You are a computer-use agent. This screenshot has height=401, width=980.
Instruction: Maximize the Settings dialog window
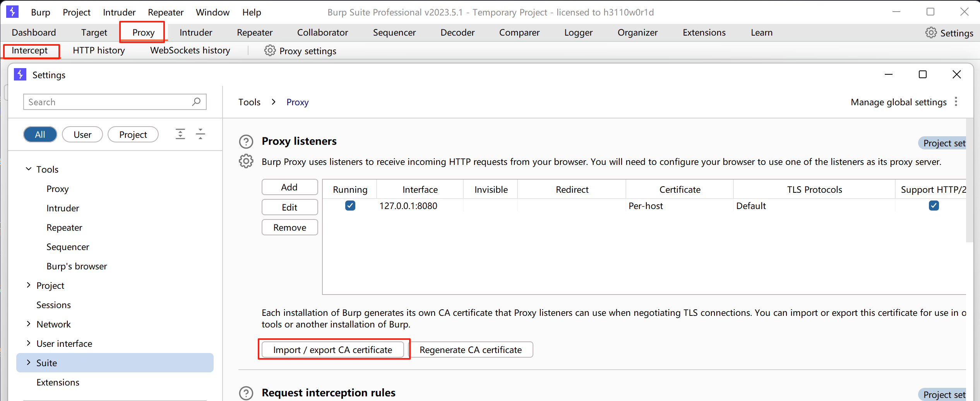pyautogui.click(x=923, y=74)
